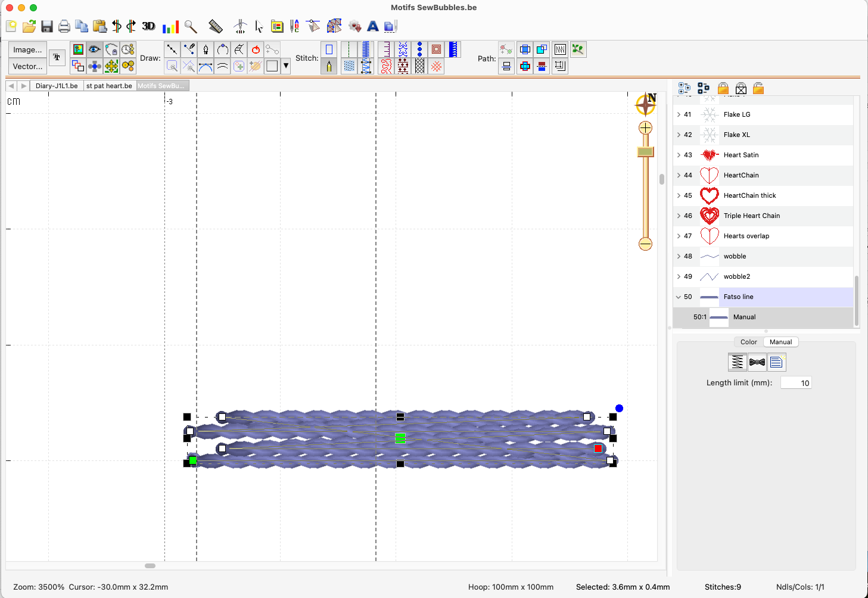Toggle the eye view button
868x598 pixels.
click(x=95, y=49)
